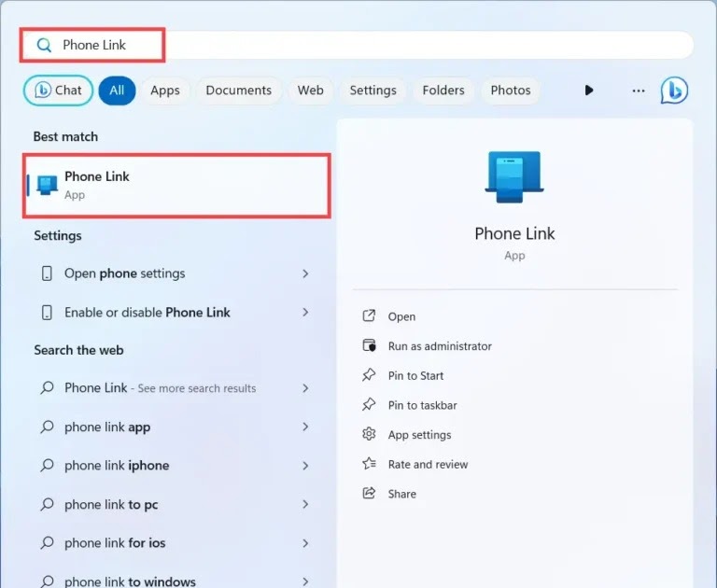Click the star icon beside Rate and review
The height and width of the screenshot is (588, 717).
tap(369, 464)
